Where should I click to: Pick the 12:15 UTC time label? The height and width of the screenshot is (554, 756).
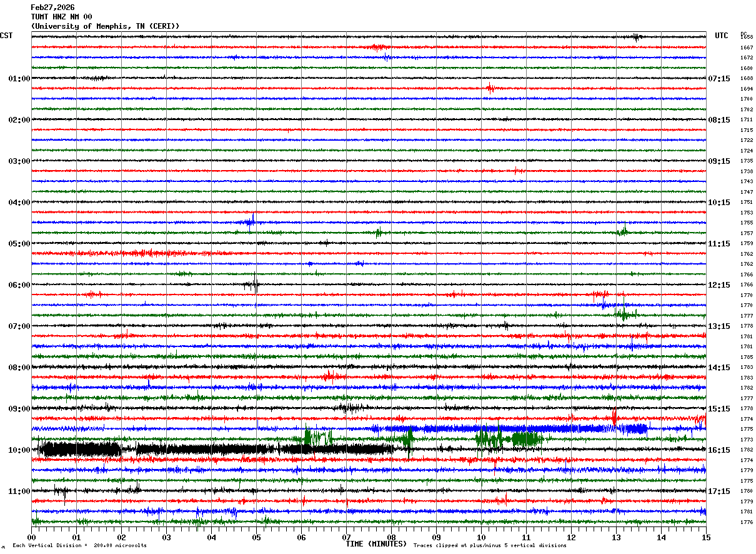coord(719,285)
